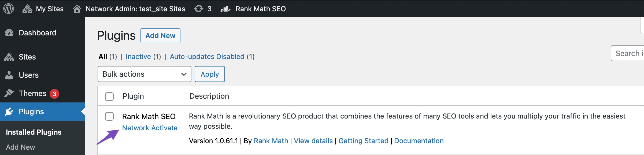The width and height of the screenshot is (644, 155).
Task: Focus the plugin search field
Action: click(x=628, y=53)
